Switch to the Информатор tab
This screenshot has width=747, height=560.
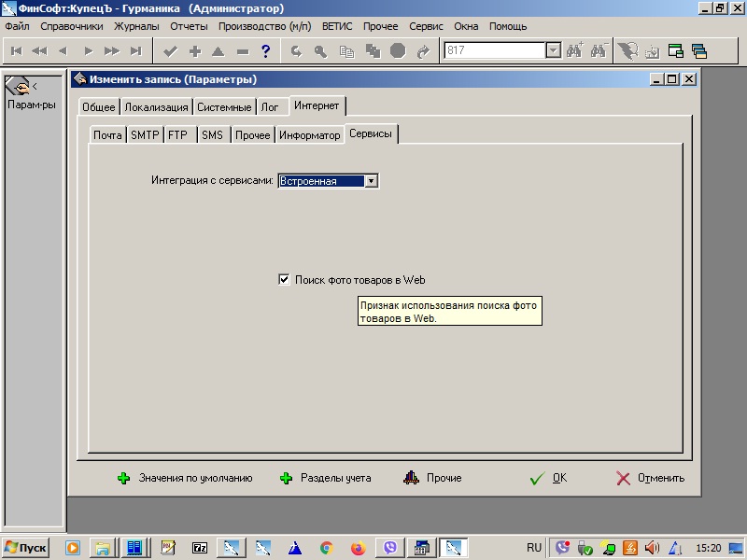310,135
